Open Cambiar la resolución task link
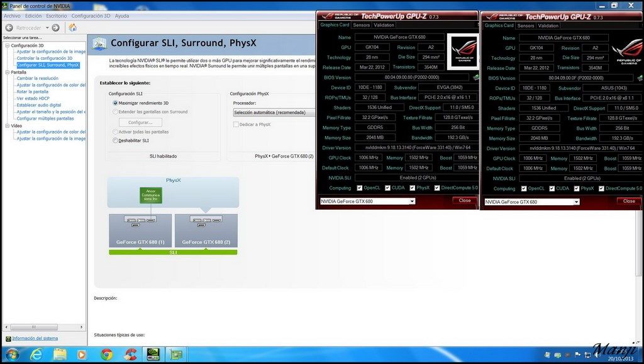Screen dimensions: 644x364 pyautogui.click(x=37, y=78)
